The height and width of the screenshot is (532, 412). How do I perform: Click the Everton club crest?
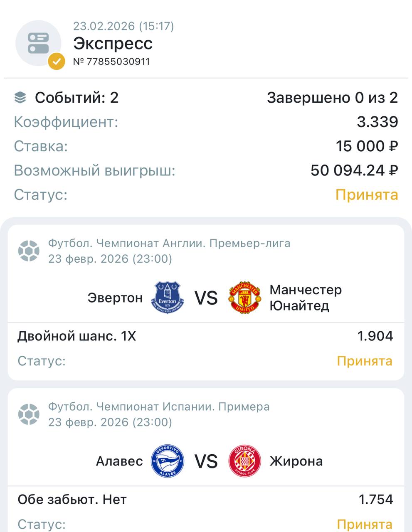(x=168, y=298)
